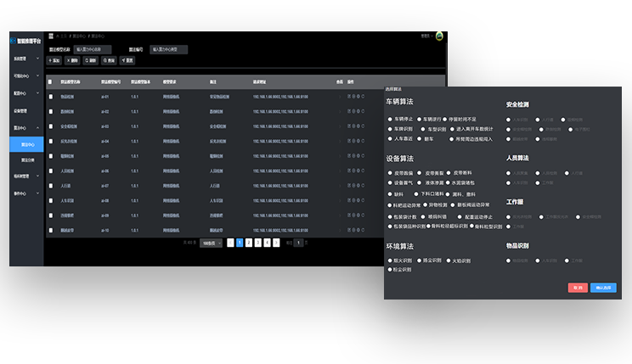Click the blue 确认选择 button
This screenshot has width=632, height=364.
[603, 288]
